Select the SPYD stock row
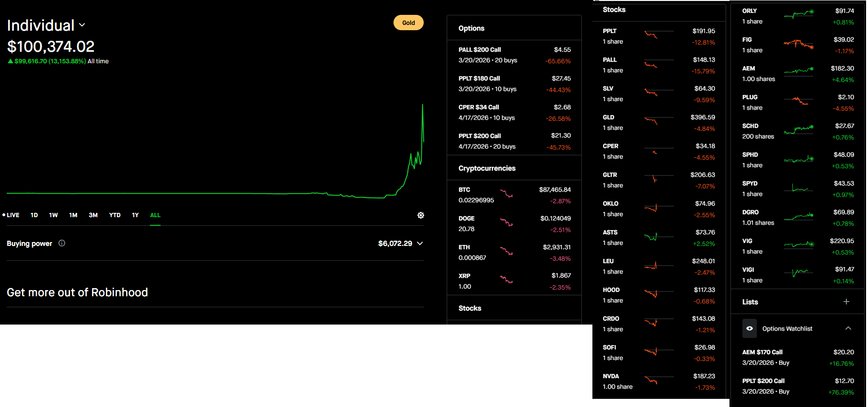The height and width of the screenshot is (407, 868). 798,188
